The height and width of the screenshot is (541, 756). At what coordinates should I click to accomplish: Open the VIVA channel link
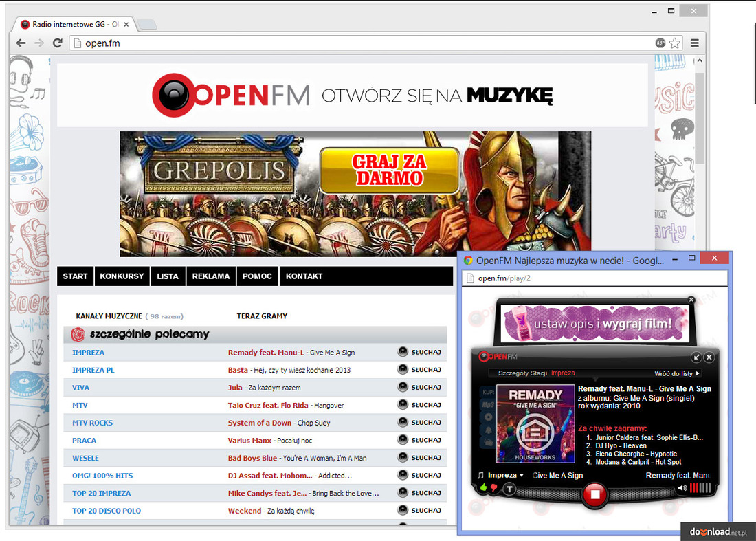[80, 388]
